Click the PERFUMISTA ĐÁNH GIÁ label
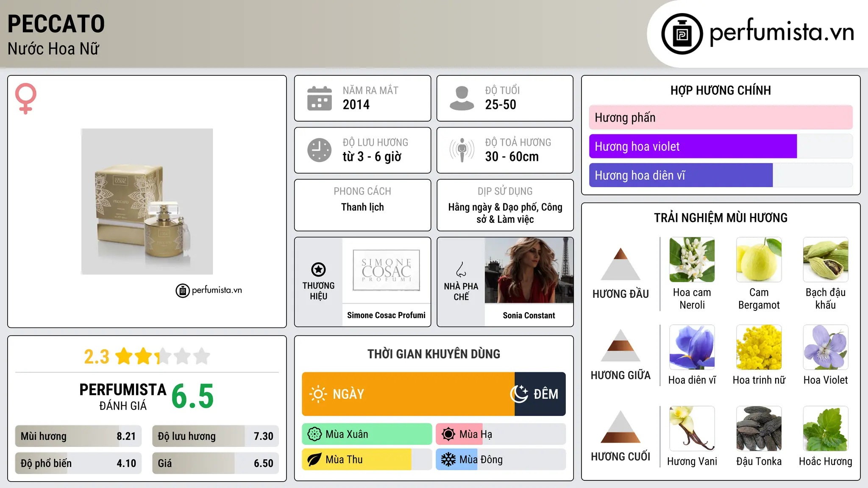 tap(123, 396)
